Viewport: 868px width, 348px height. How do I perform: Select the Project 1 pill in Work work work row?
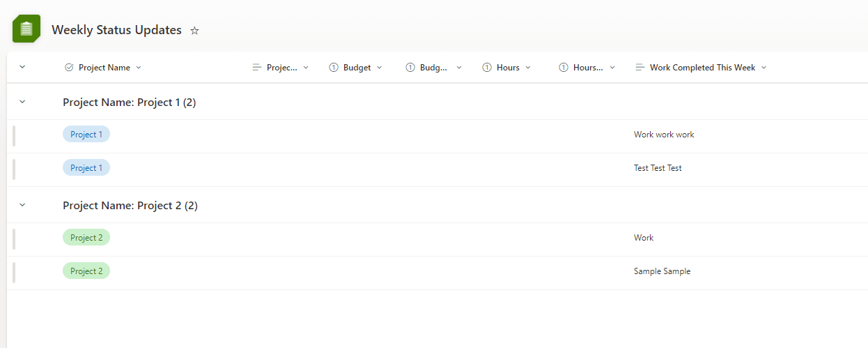click(x=86, y=134)
